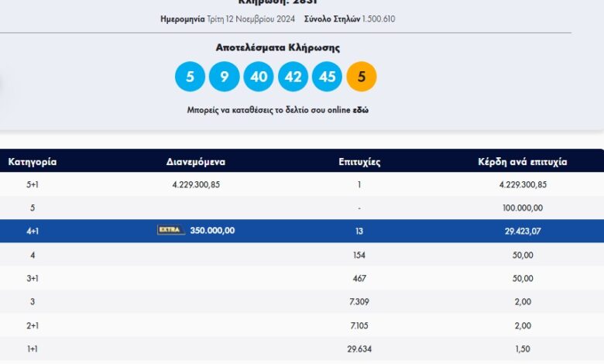
Task: Select the 'Επιτυχίες' column header
Action: (x=359, y=162)
